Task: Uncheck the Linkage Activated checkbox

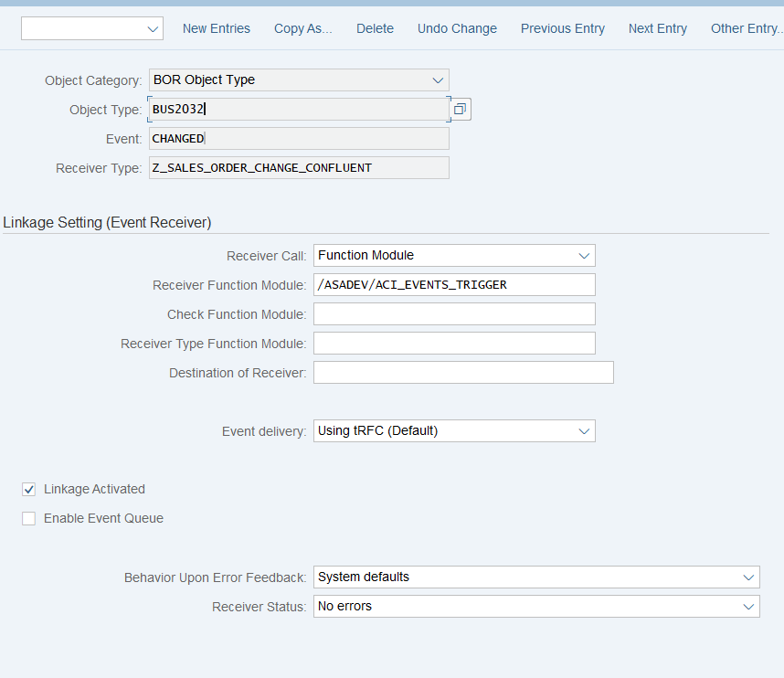Action: 29,490
